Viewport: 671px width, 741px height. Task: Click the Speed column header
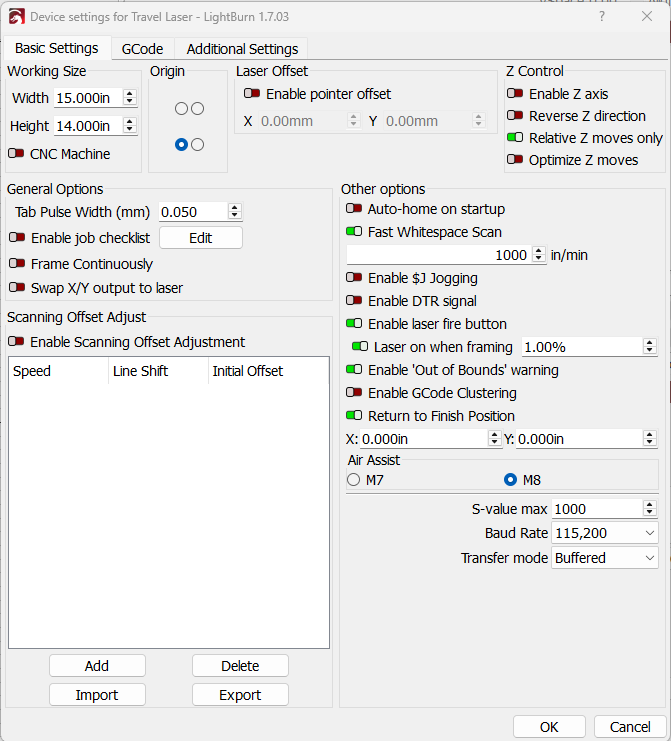coord(59,371)
